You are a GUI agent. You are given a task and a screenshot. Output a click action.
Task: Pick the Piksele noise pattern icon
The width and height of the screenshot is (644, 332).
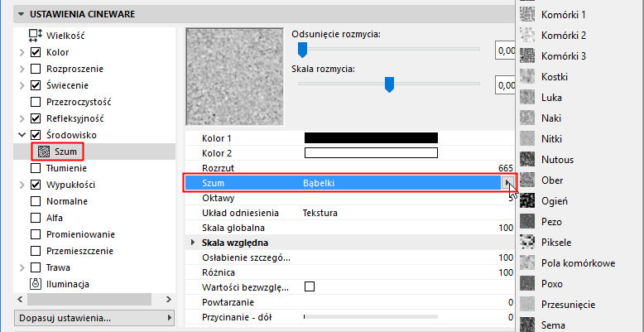527,243
